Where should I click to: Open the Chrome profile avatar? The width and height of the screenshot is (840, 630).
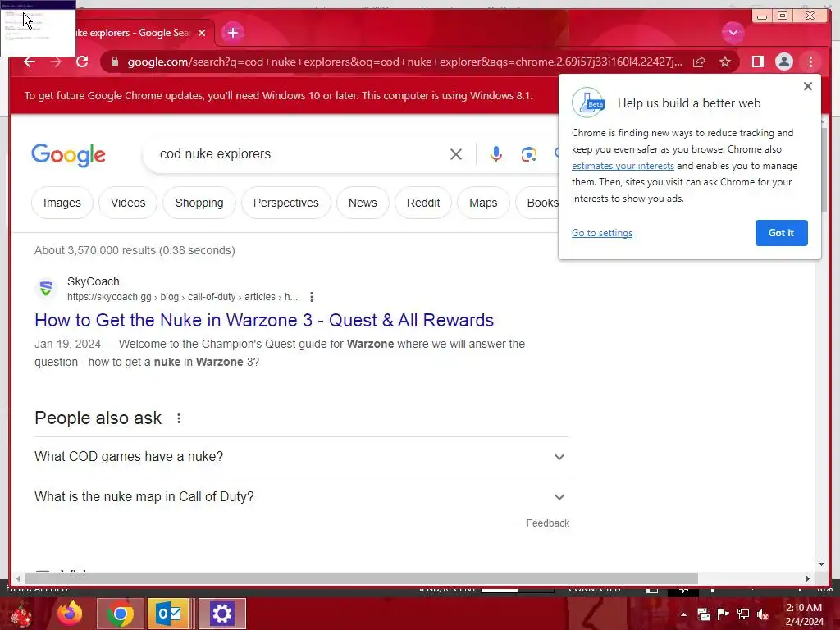tap(783, 62)
